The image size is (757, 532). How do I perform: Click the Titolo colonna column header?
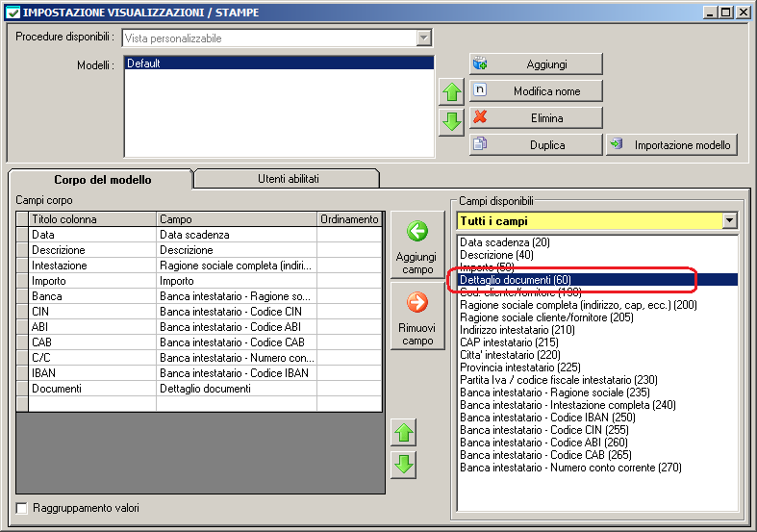click(x=92, y=219)
